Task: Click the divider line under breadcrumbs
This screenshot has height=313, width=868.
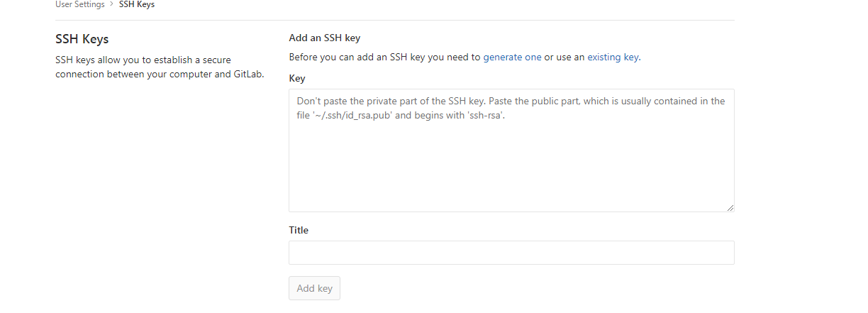Action: (394, 20)
